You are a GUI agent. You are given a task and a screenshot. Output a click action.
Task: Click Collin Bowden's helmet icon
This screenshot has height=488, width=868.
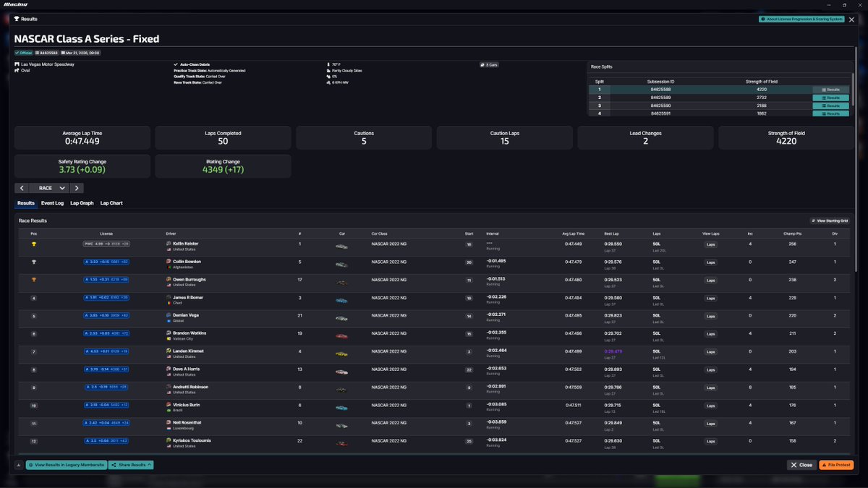pos(169,262)
